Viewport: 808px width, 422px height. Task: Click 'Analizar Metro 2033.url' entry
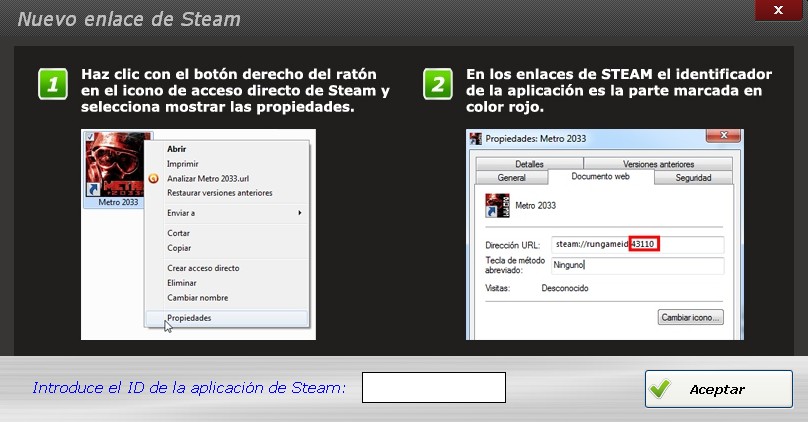(208, 178)
